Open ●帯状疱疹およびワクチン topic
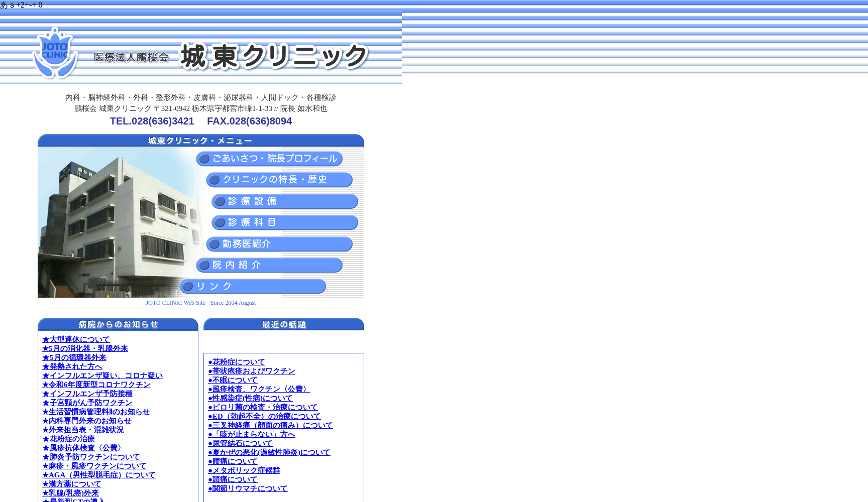The height and width of the screenshot is (502, 868). (251, 371)
